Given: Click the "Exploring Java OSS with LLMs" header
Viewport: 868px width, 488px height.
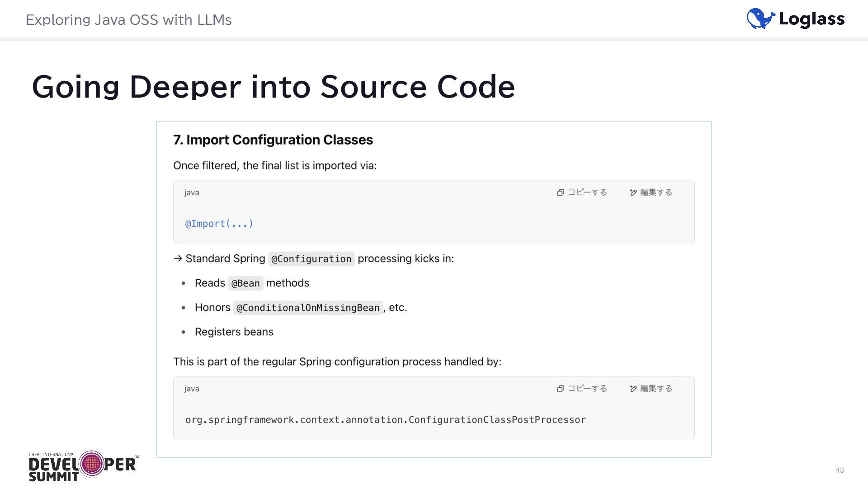Looking at the screenshot, I should pyautogui.click(x=129, y=20).
